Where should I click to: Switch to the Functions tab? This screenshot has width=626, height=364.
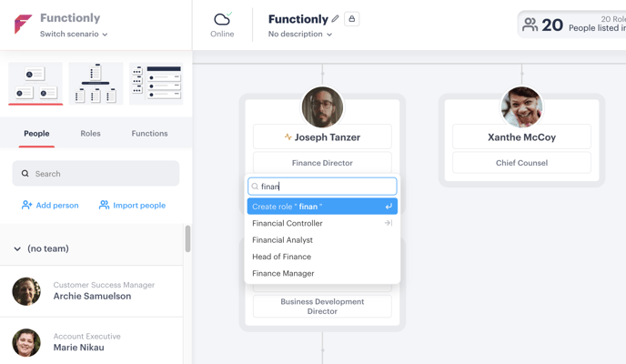[x=150, y=133]
